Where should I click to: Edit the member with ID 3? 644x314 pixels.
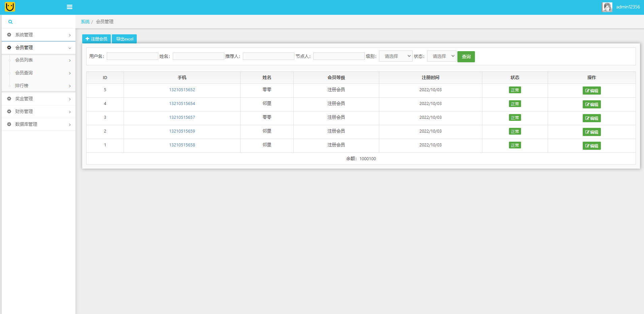tap(591, 118)
